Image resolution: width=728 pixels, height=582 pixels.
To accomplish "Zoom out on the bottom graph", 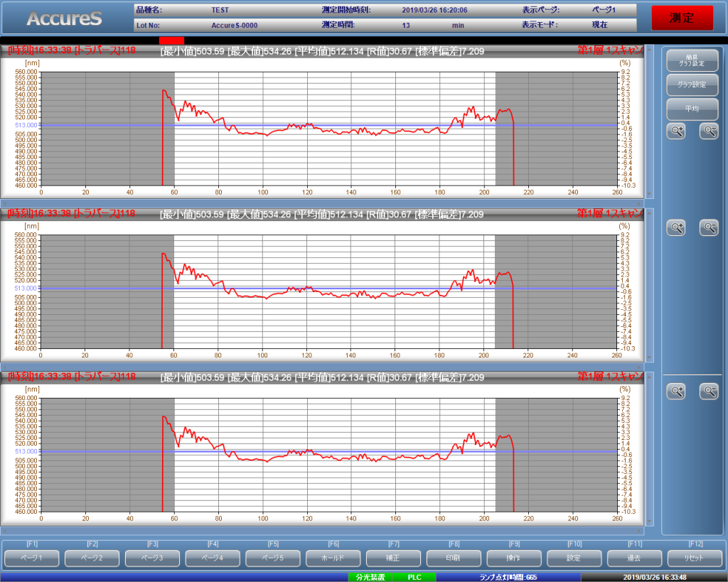I will point(709,392).
